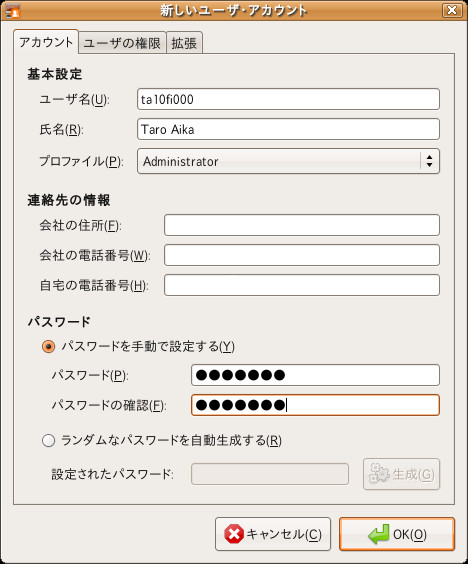Click the users app icon in title bar

13,10
